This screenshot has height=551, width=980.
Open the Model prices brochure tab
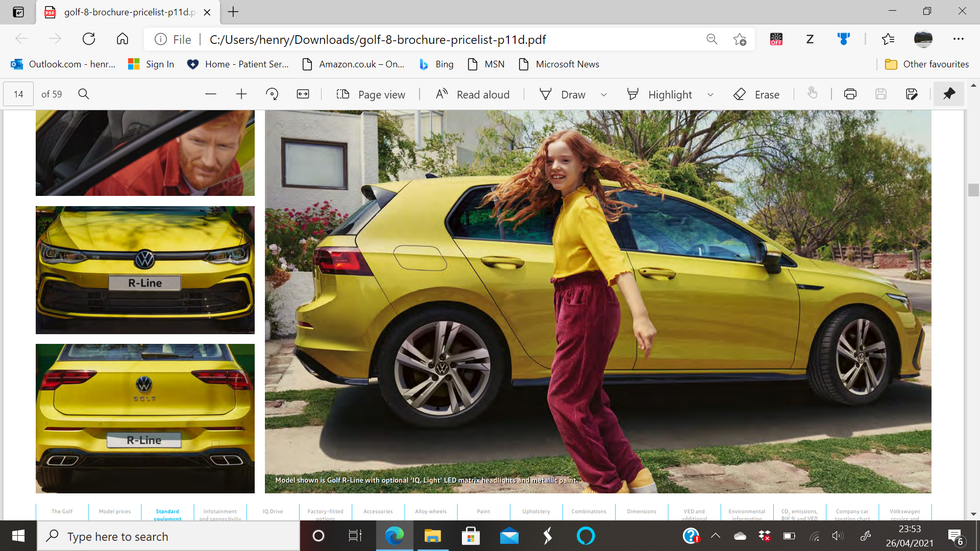tap(115, 511)
